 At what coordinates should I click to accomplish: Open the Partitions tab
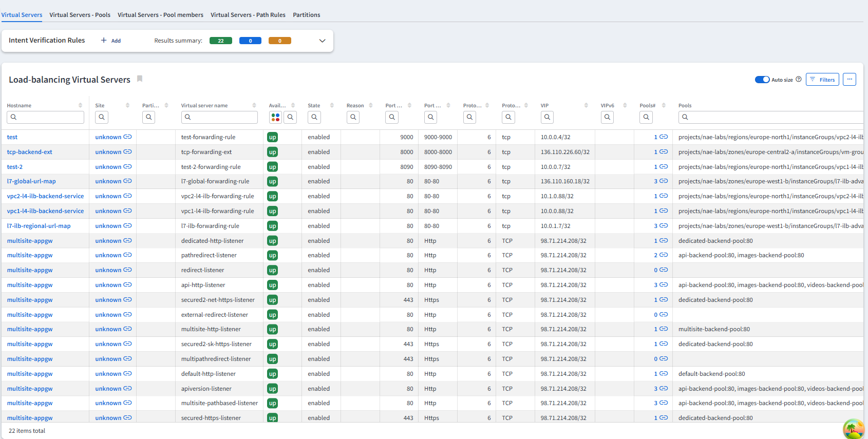click(306, 15)
